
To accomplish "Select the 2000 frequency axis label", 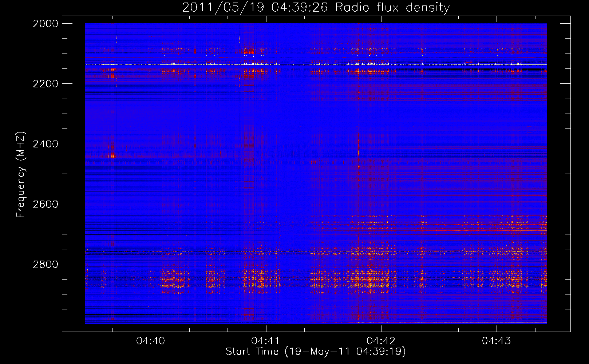I will [x=46, y=24].
